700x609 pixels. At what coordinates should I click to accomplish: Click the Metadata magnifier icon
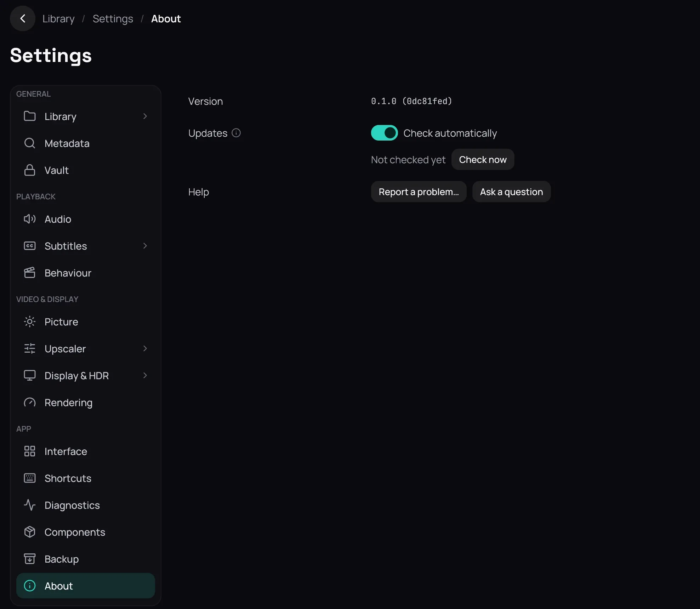tap(30, 143)
